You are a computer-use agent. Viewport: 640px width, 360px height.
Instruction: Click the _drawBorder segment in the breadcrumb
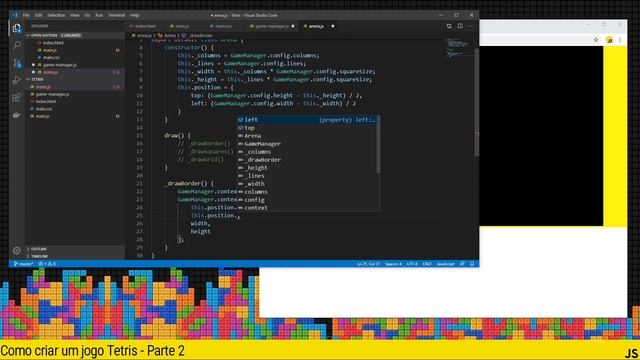(197, 36)
